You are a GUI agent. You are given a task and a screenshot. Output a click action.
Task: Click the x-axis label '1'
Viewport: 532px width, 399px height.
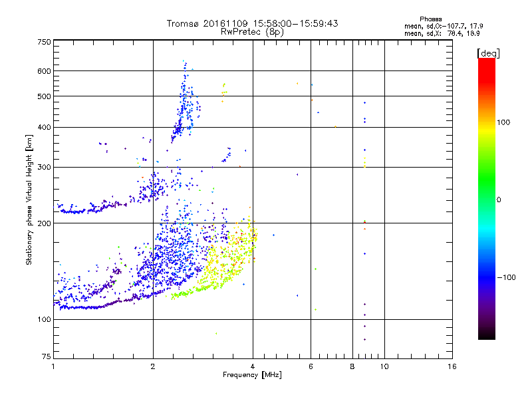pyautogui.click(x=53, y=366)
